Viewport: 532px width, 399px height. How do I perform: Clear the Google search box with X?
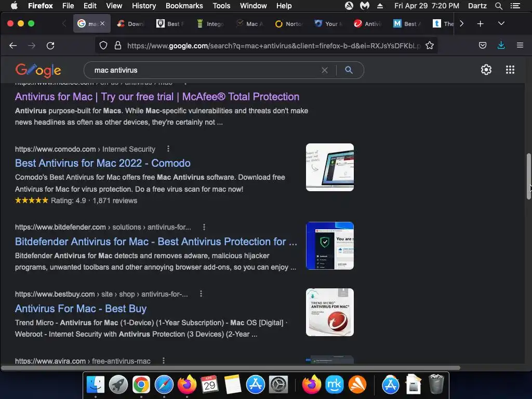click(325, 70)
